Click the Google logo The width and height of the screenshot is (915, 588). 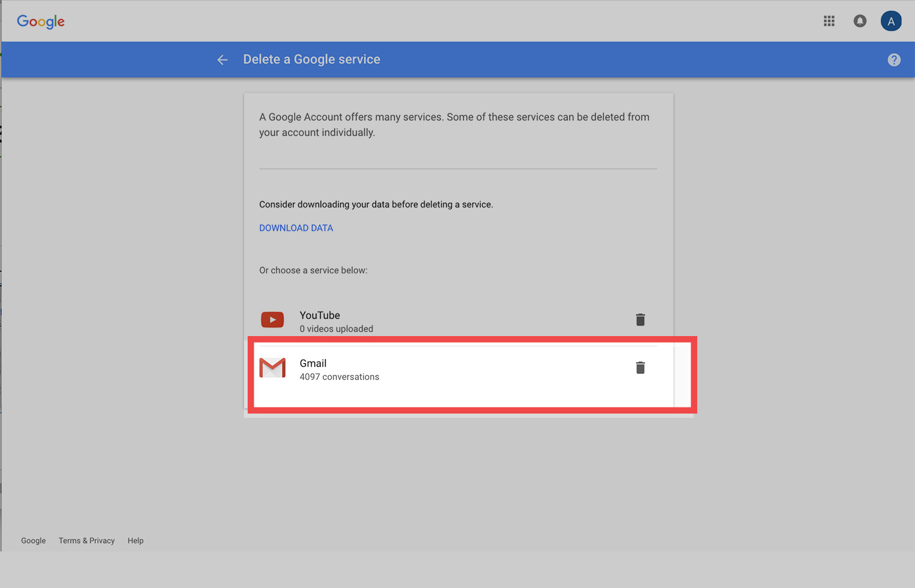click(41, 21)
